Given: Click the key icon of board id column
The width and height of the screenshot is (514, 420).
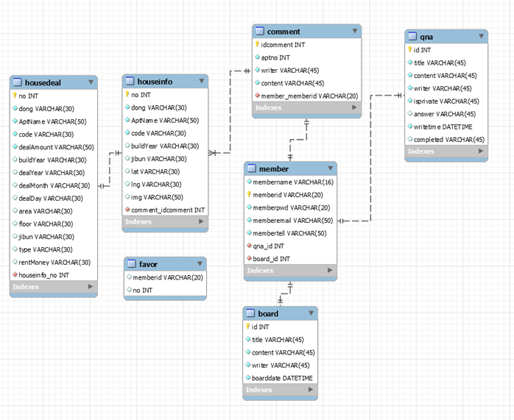Looking at the screenshot, I should point(248,326).
